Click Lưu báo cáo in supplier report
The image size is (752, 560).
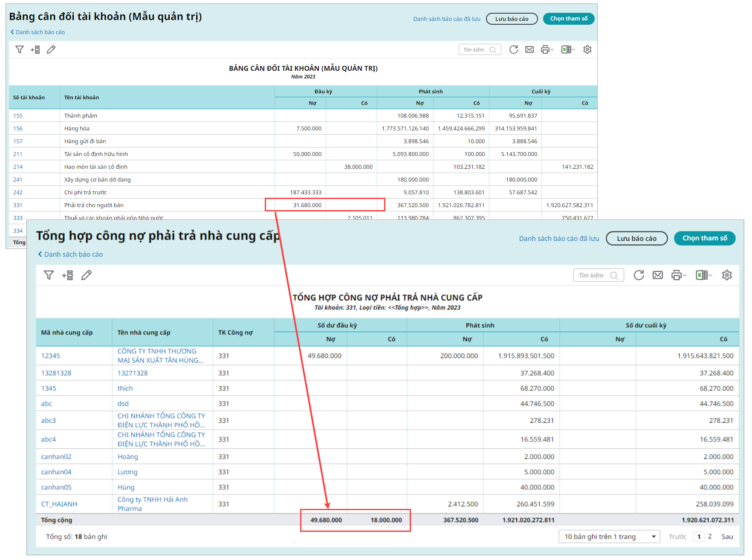point(636,239)
